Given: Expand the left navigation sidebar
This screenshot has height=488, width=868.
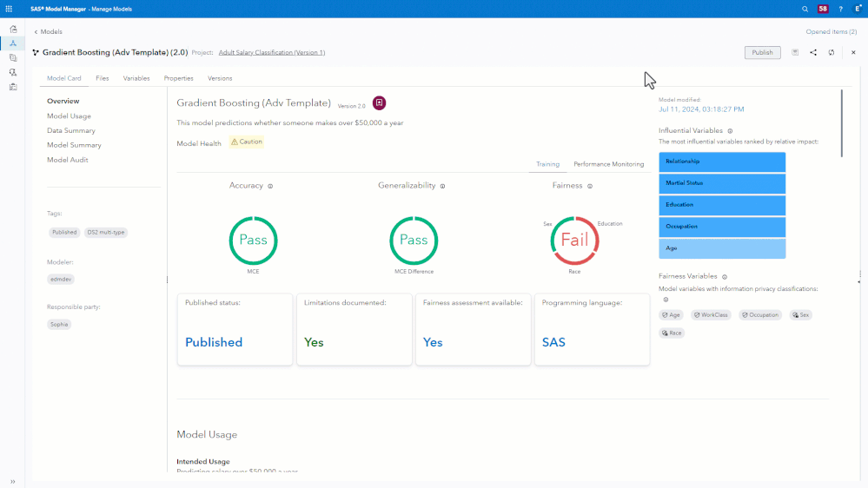Looking at the screenshot, I should [13, 481].
